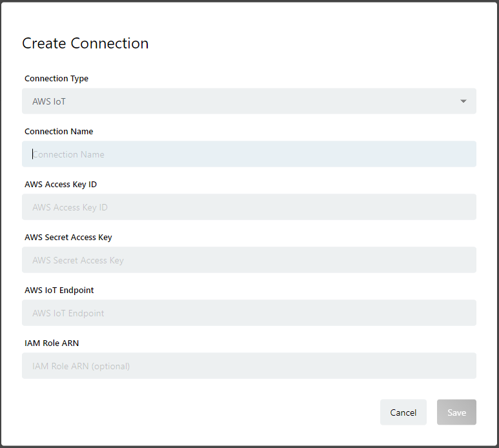The image size is (499, 448).
Task: Click the AWS Access Key ID label
Action: pos(61,185)
